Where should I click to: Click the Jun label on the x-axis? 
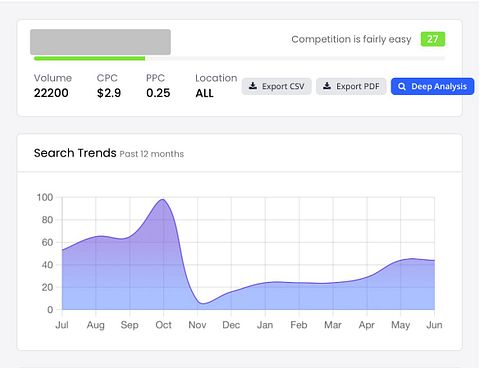[x=434, y=325]
